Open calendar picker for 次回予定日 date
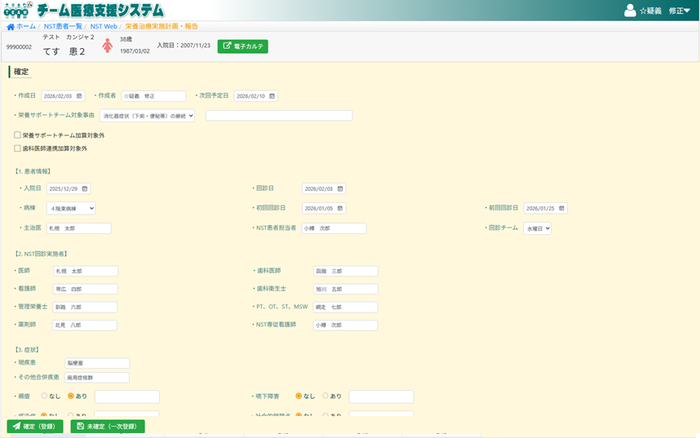Image resolution: width=700 pixels, height=438 pixels. 262,96
